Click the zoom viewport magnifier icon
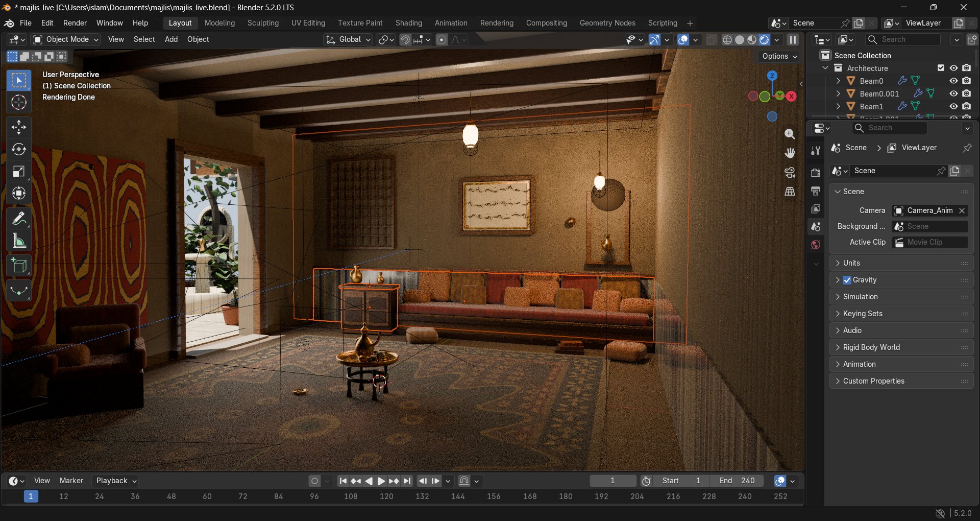The image size is (980, 521). click(x=790, y=134)
